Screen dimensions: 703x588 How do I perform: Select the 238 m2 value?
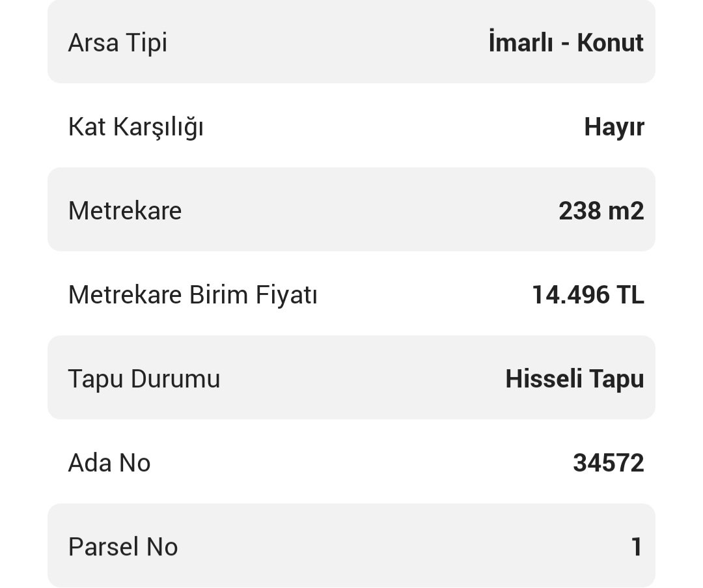click(x=601, y=210)
